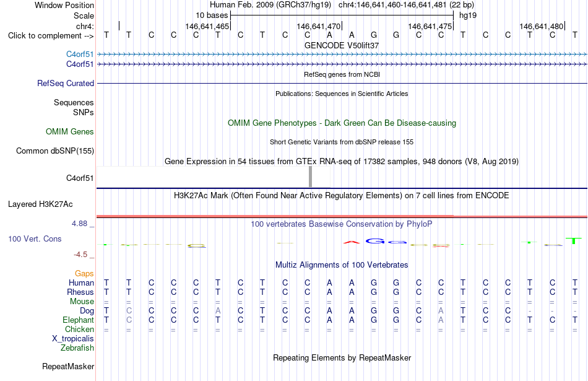The image size is (588, 381).
Task: Click the red PhyloP letter A logo
Action: [x=351, y=242]
